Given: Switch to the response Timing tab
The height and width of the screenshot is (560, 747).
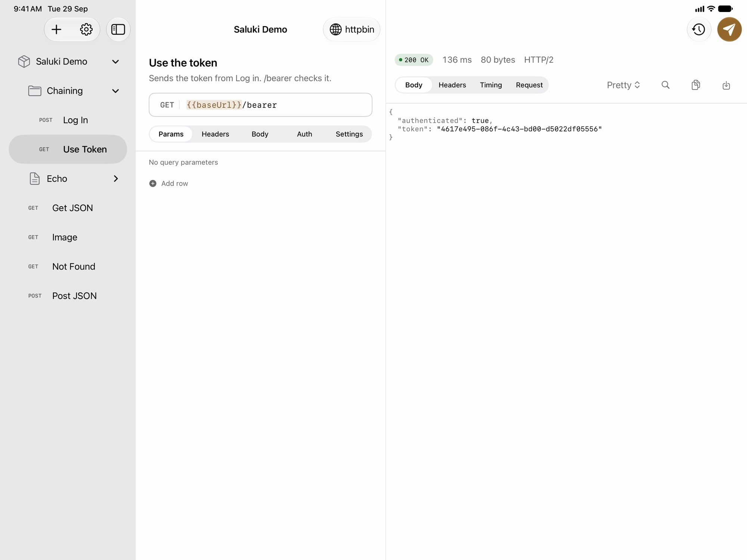Looking at the screenshot, I should click(x=491, y=85).
